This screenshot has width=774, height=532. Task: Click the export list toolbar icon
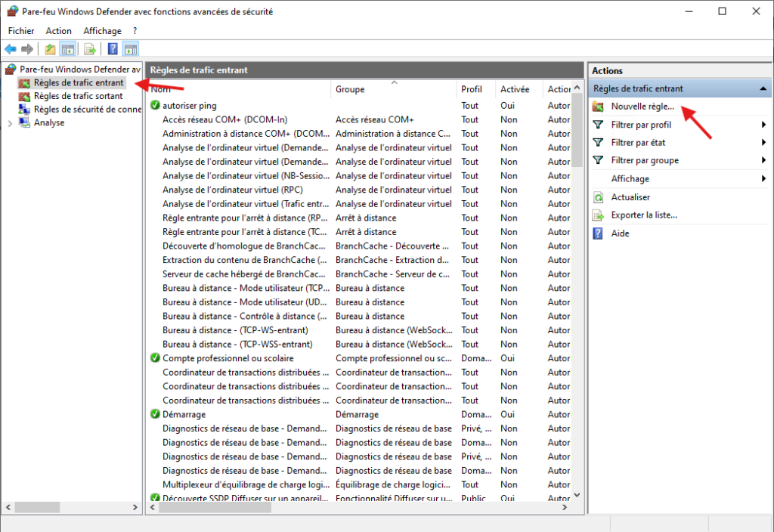tap(89, 48)
